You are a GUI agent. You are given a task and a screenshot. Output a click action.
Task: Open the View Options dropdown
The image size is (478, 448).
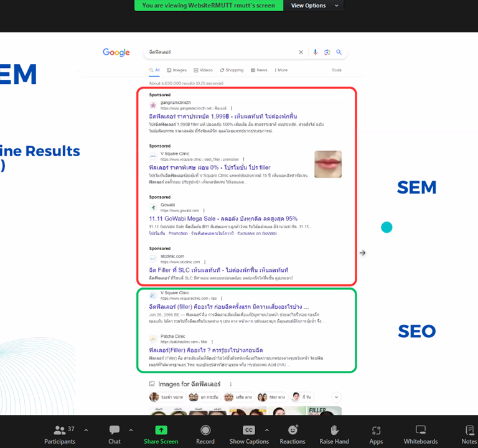(x=314, y=6)
